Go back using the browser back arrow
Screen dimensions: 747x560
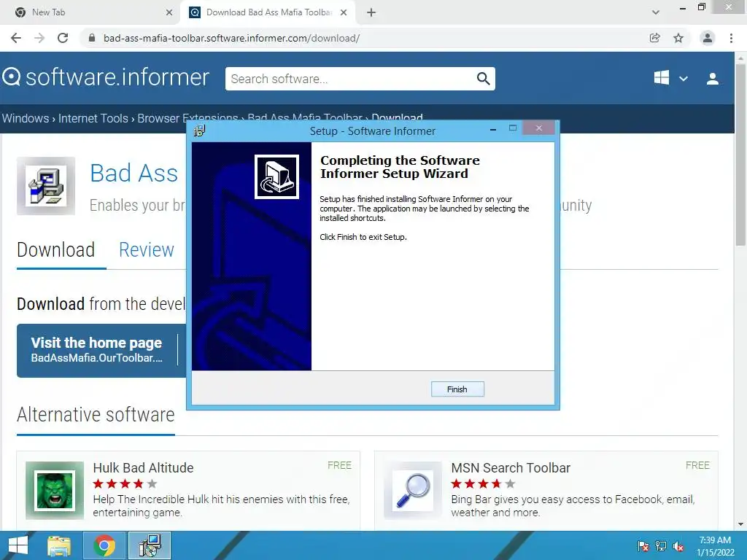click(16, 38)
